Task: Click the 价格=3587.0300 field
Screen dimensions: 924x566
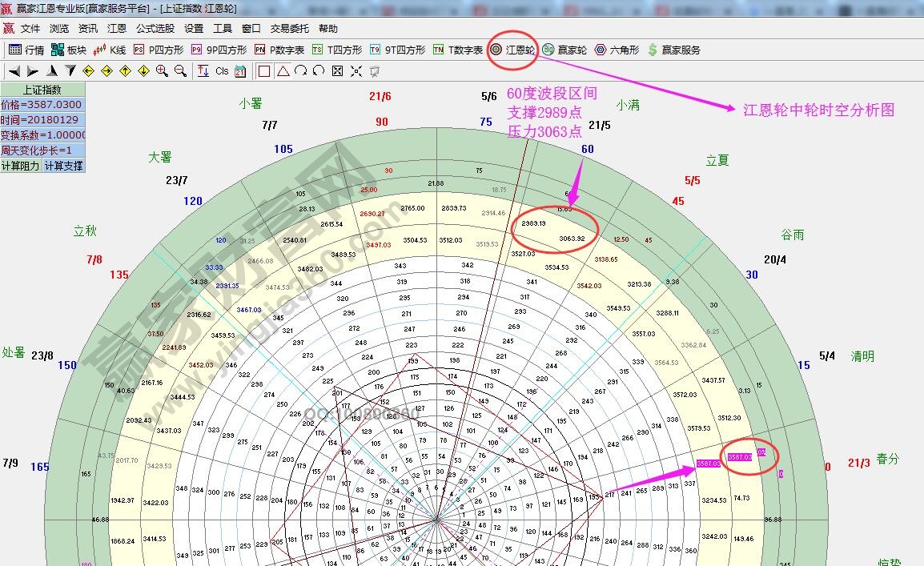Action: click(x=42, y=103)
